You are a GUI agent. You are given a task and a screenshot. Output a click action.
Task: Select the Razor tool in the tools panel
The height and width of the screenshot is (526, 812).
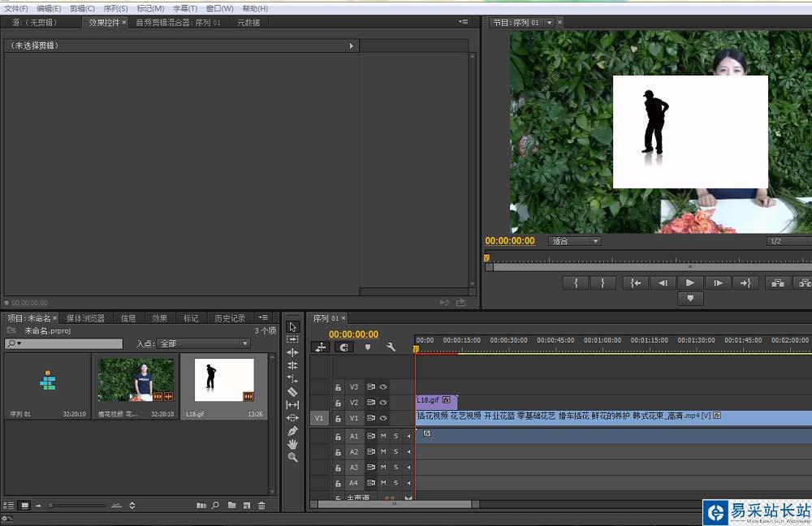(292, 391)
